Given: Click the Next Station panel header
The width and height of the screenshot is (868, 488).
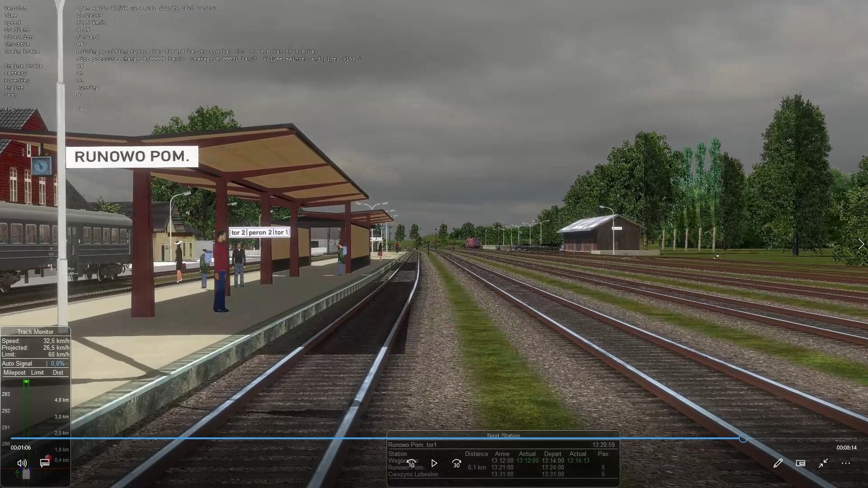Looking at the screenshot, I should point(503,436).
